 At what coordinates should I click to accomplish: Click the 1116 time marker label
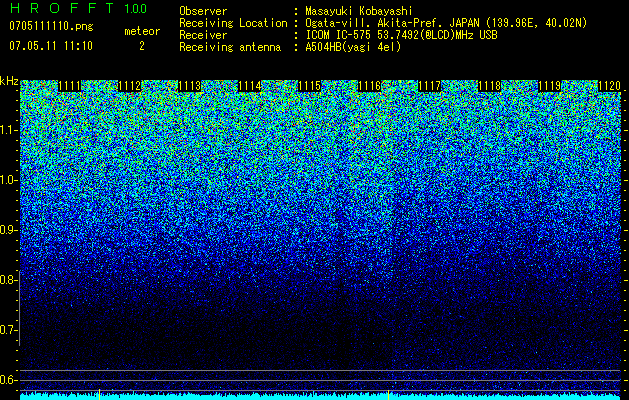click(369, 86)
